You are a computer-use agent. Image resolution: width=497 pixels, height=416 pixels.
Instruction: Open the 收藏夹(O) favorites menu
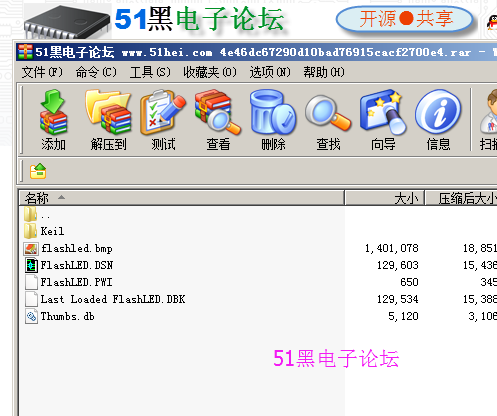click(210, 72)
